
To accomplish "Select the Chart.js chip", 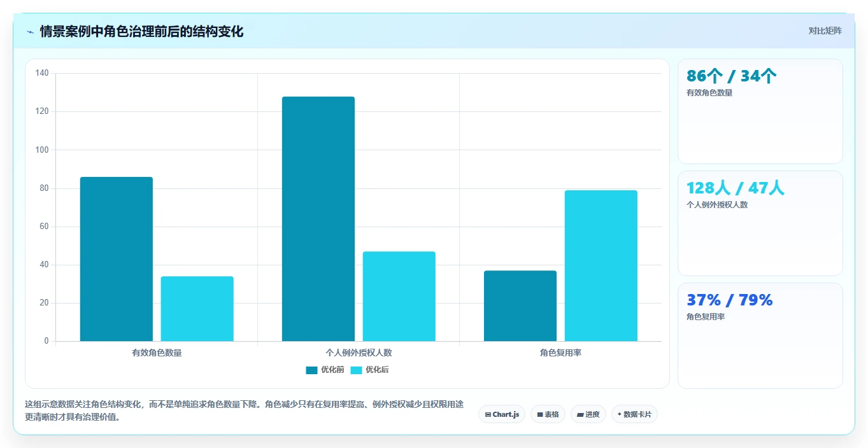I will pyautogui.click(x=502, y=414).
